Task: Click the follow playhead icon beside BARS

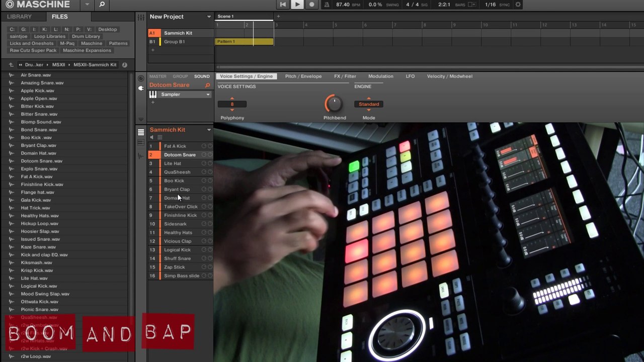Action: tap(471, 5)
